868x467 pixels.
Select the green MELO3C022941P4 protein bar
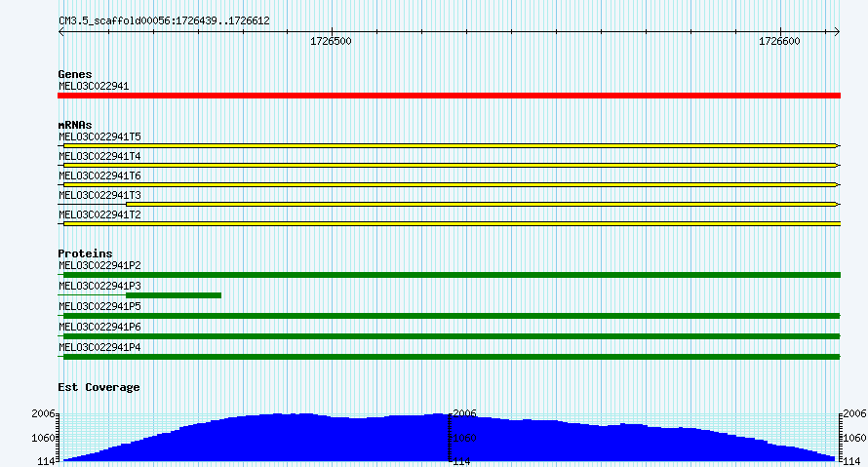pos(452,357)
